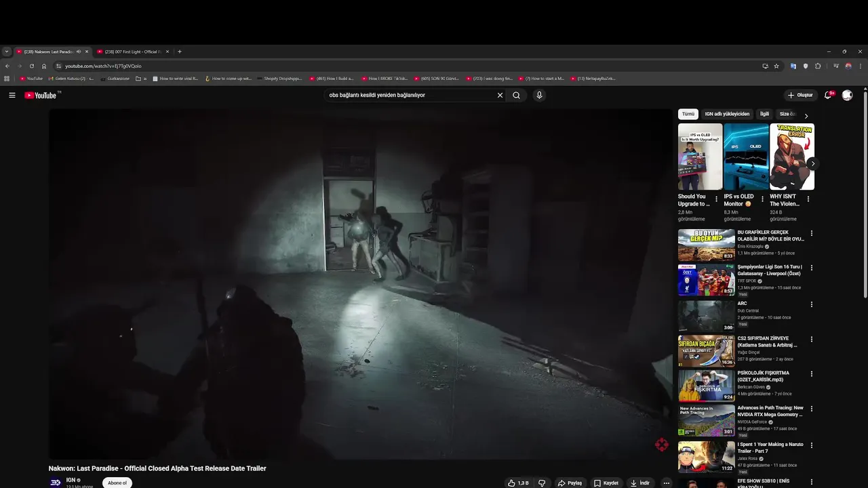This screenshot has height=488, width=868.
Task: Click the address bar URL
Action: click(x=103, y=66)
